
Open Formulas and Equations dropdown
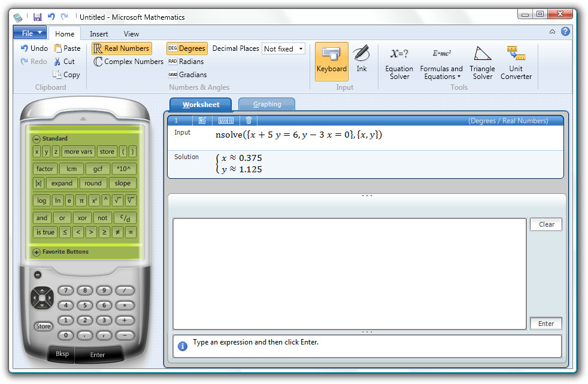click(x=441, y=63)
